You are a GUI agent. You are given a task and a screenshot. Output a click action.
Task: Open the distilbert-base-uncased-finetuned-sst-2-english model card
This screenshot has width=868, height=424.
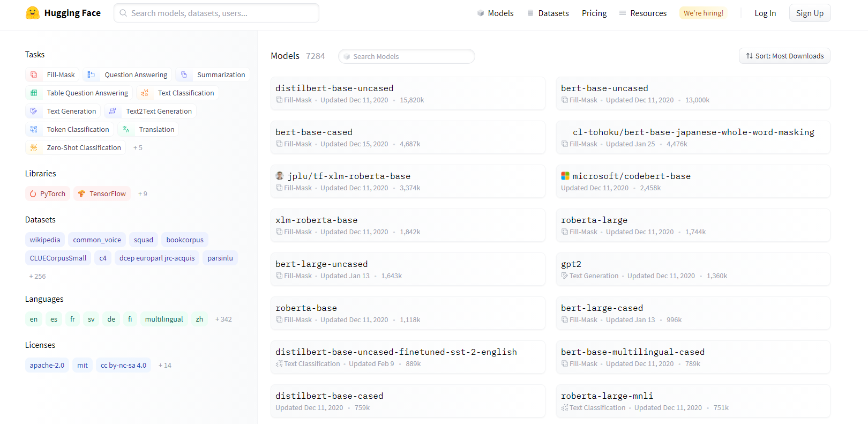pos(408,357)
